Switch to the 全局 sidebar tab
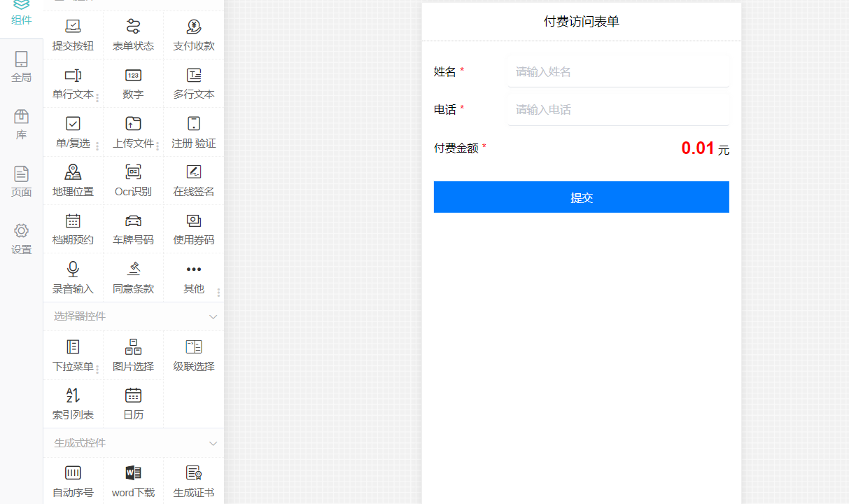The width and height of the screenshot is (849, 504). click(x=22, y=66)
